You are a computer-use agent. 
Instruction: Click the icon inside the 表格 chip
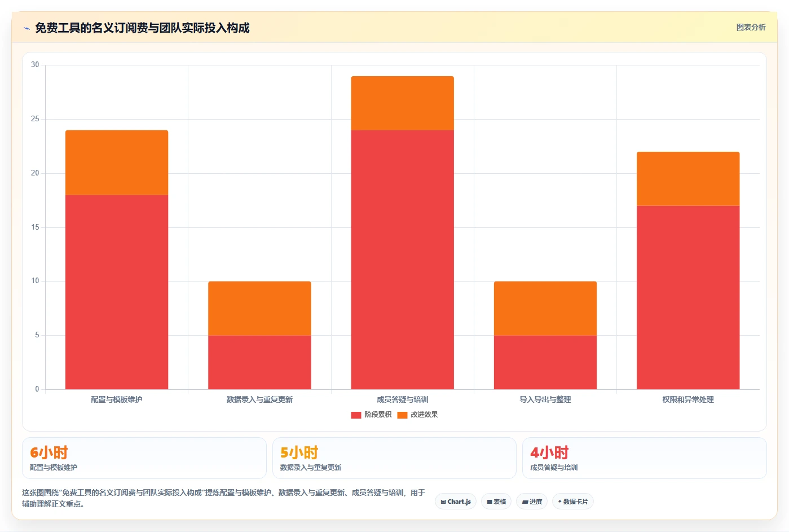coord(490,502)
